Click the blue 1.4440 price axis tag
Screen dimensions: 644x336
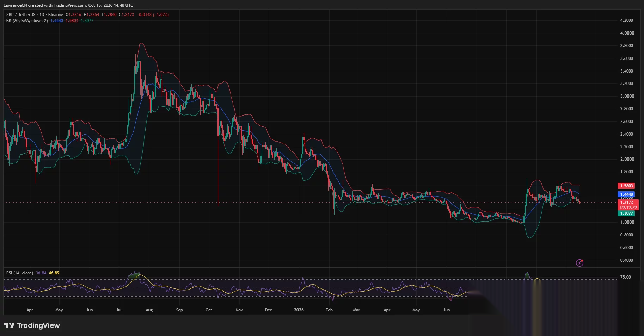point(626,194)
